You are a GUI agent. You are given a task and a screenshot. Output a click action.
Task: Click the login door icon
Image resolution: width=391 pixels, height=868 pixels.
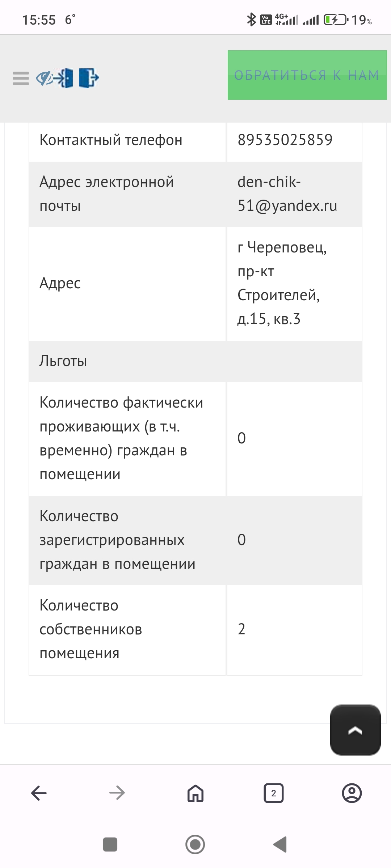click(66, 78)
